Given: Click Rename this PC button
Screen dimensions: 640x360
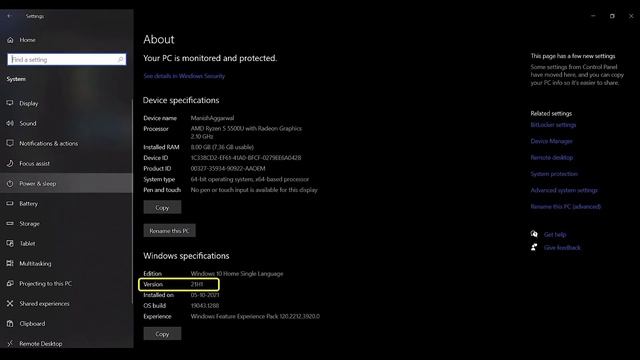Looking at the screenshot, I should coord(169,231).
